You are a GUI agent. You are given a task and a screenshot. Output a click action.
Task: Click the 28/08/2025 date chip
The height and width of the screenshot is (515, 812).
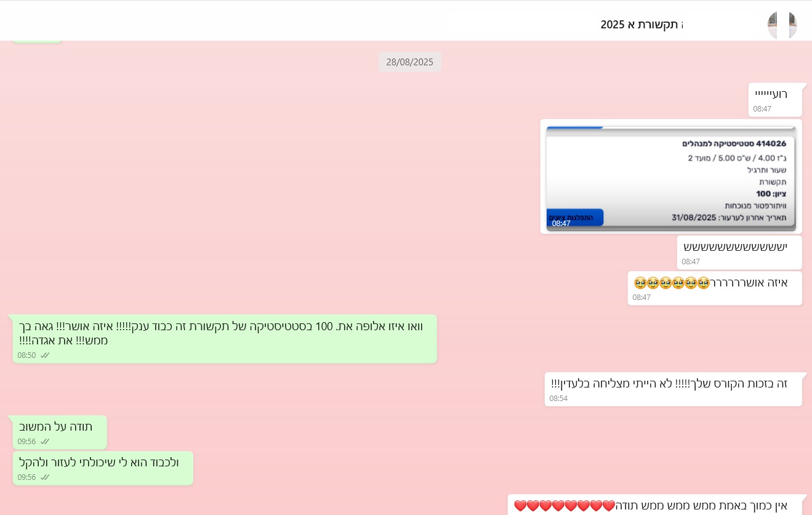tap(409, 62)
